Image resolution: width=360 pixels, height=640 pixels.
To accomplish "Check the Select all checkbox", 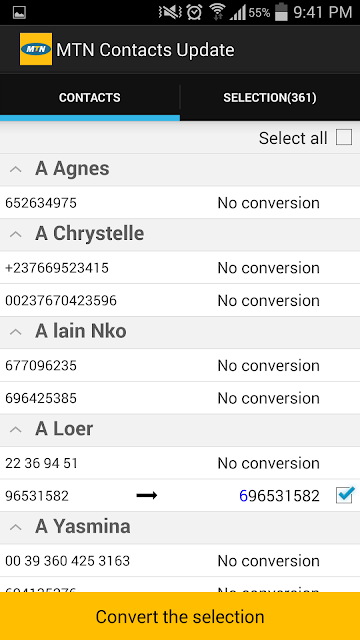I will coord(344,138).
